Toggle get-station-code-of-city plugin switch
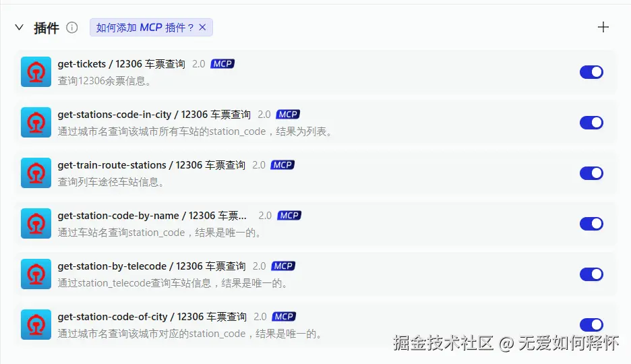This screenshot has height=364, width=631. [x=591, y=325]
